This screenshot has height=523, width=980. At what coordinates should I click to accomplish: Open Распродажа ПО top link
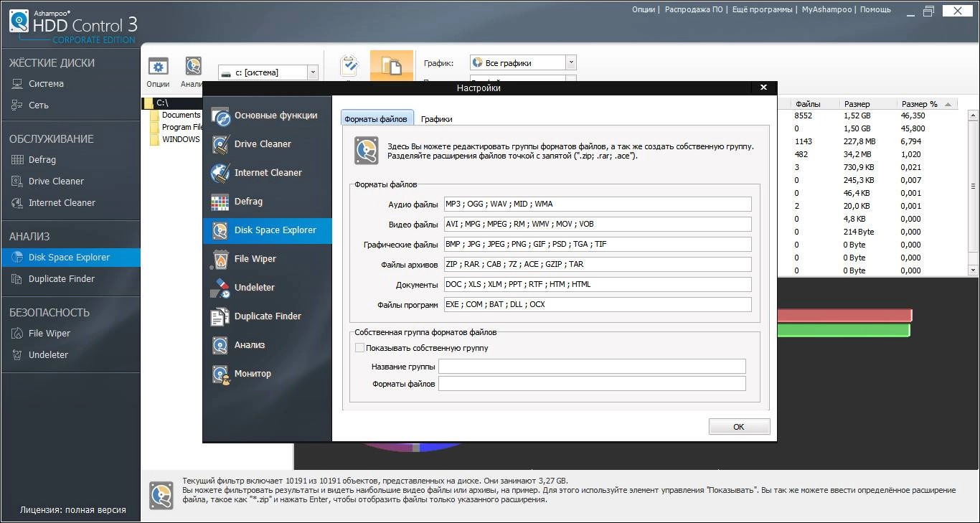click(694, 10)
